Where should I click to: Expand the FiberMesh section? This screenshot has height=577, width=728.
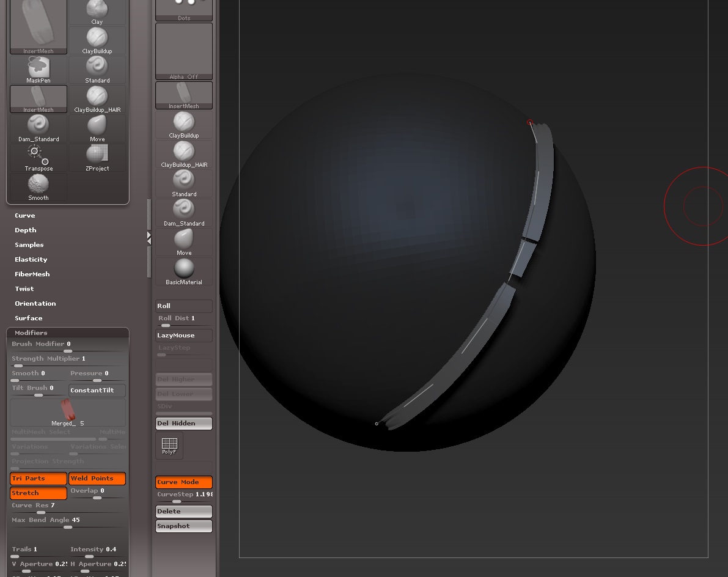coord(32,274)
